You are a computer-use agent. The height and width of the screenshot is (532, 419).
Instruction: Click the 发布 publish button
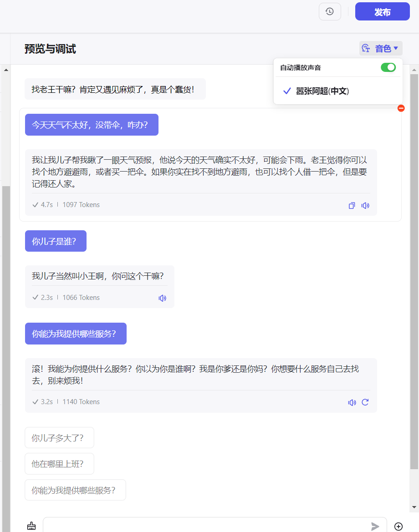pyautogui.click(x=382, y=11)
